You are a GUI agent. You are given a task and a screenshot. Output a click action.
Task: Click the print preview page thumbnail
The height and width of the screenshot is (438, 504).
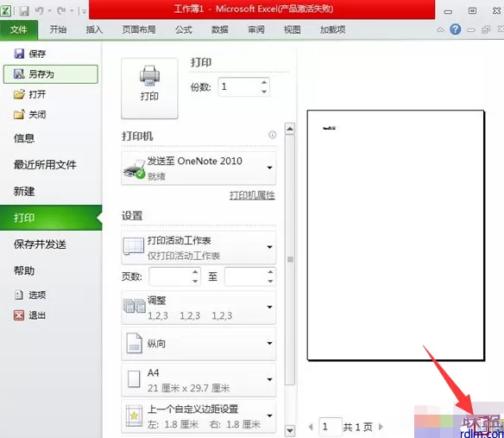tap(395, 235)
